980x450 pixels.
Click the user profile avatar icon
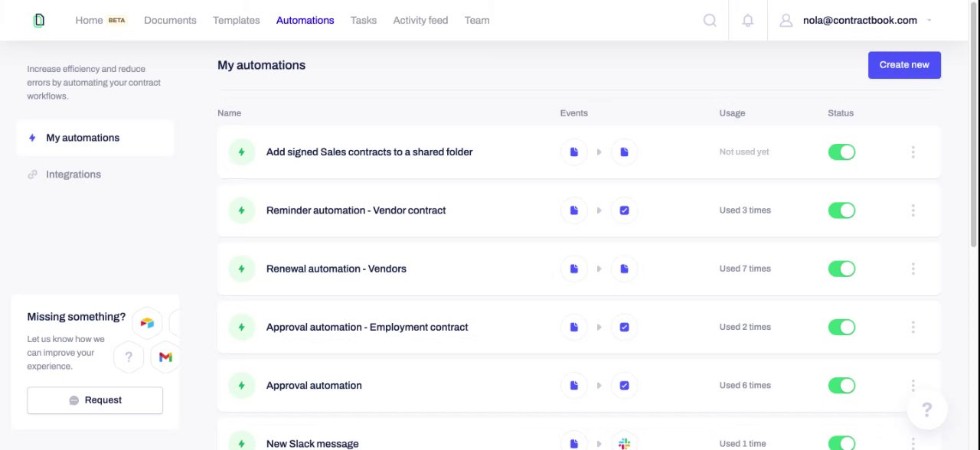click(786, 21)
